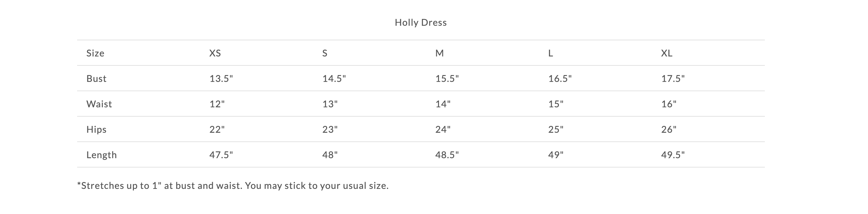Click the 25" hips value for L
The height and width of the screenshot is (214, 868).
(x=556, y=130)
